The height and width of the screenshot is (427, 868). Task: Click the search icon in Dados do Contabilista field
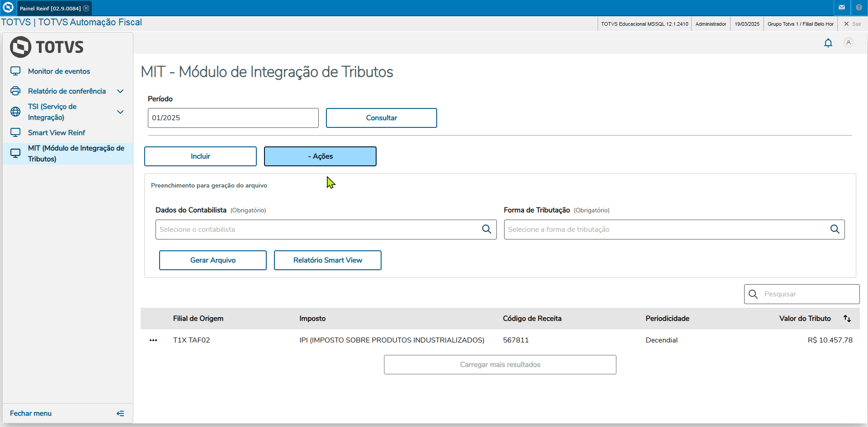click(x=486, y=229)
